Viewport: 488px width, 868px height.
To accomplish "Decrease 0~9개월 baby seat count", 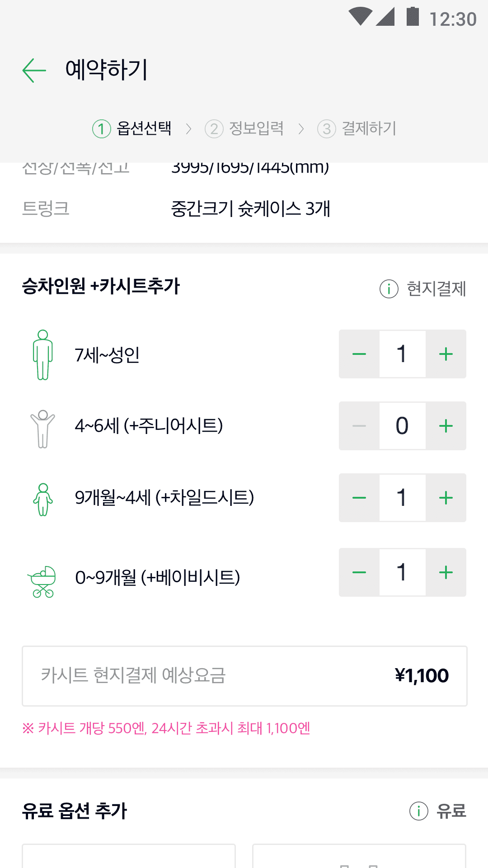I will 359,572.
